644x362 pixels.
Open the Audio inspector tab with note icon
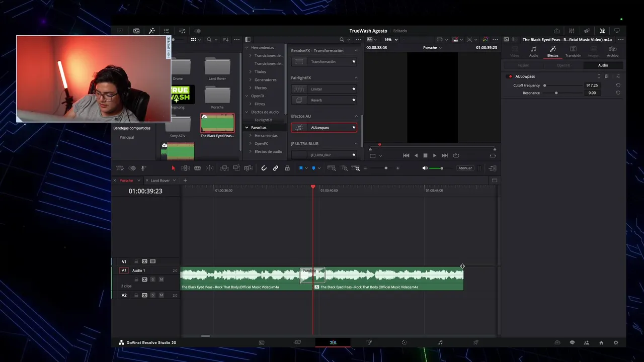(533, 51)
